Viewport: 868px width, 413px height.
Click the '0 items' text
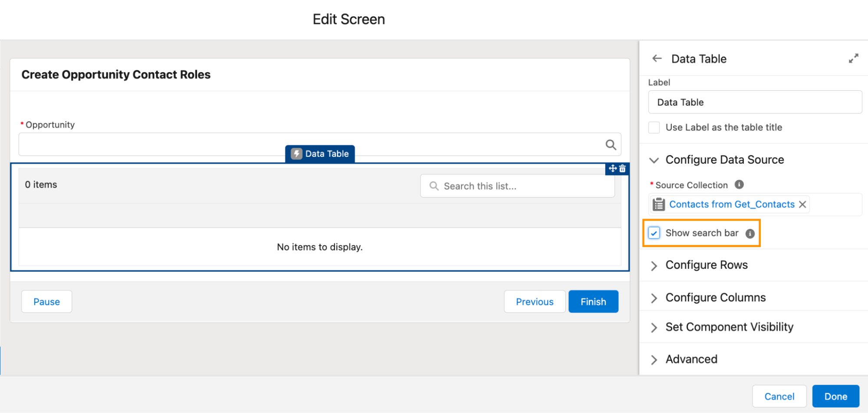tap(41, 185)
